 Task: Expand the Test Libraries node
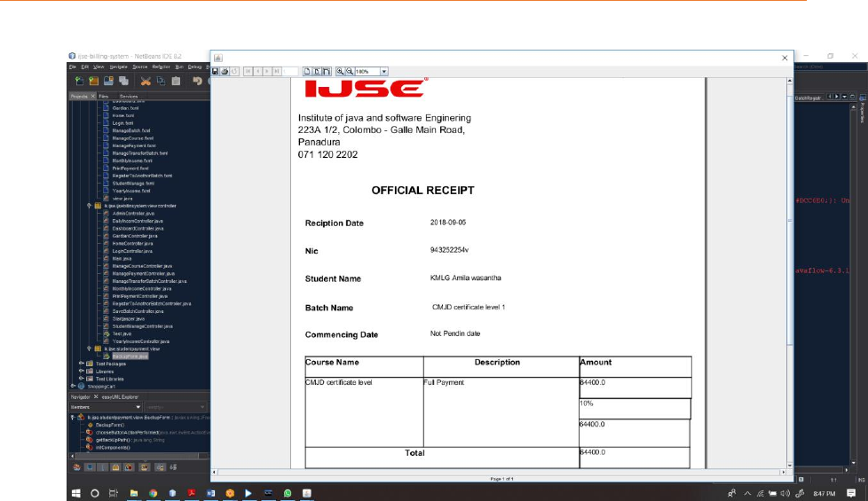pos(81,380)
